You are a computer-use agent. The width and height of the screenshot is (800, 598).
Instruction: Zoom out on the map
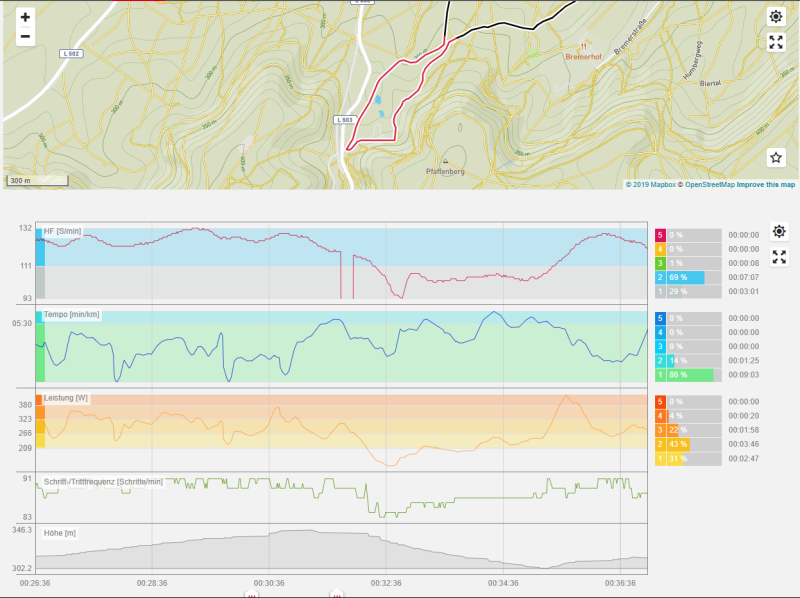(x=25, y=37)
